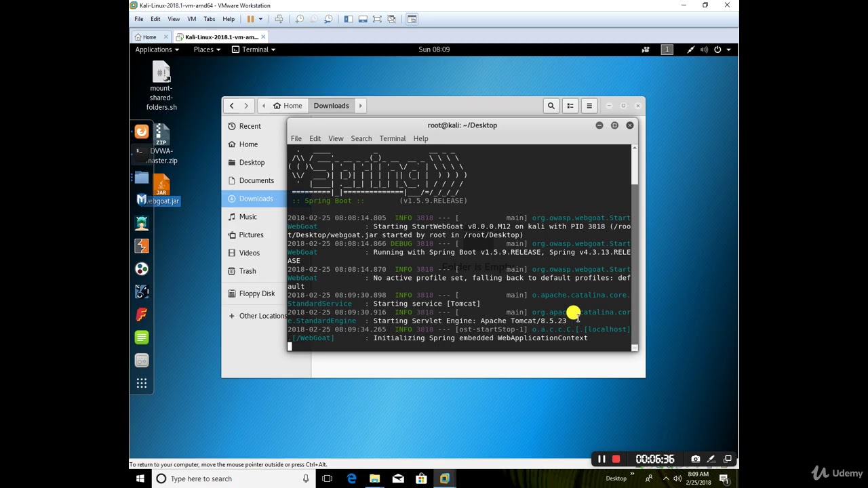Go to Downloads in the path bar

pos(331,106)
